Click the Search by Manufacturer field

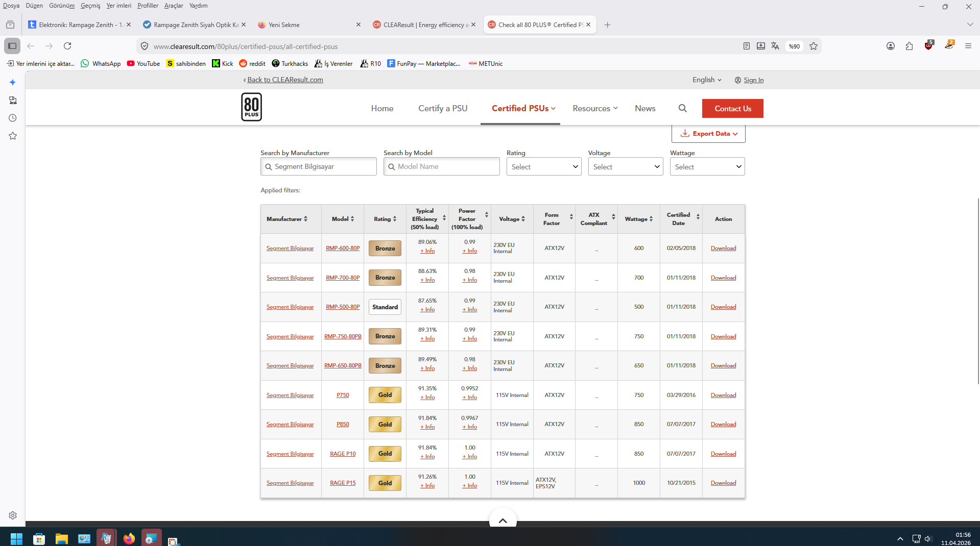[318, 166]
